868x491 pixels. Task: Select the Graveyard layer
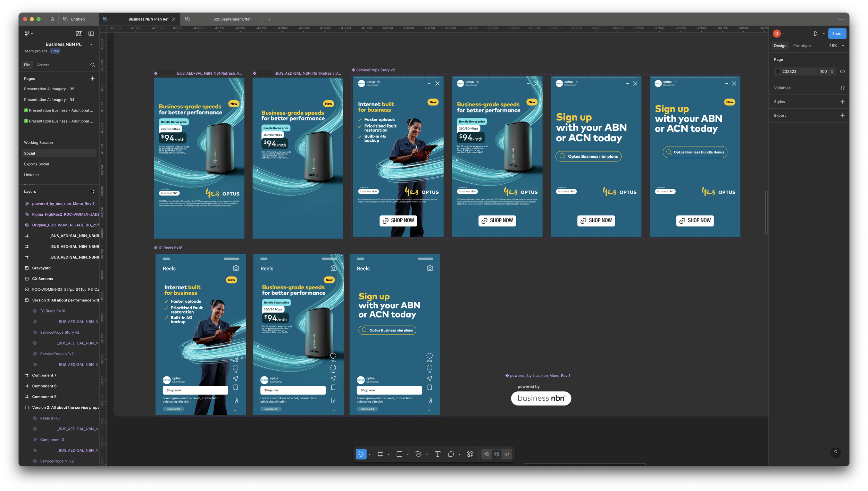click(x=41, y=268)
